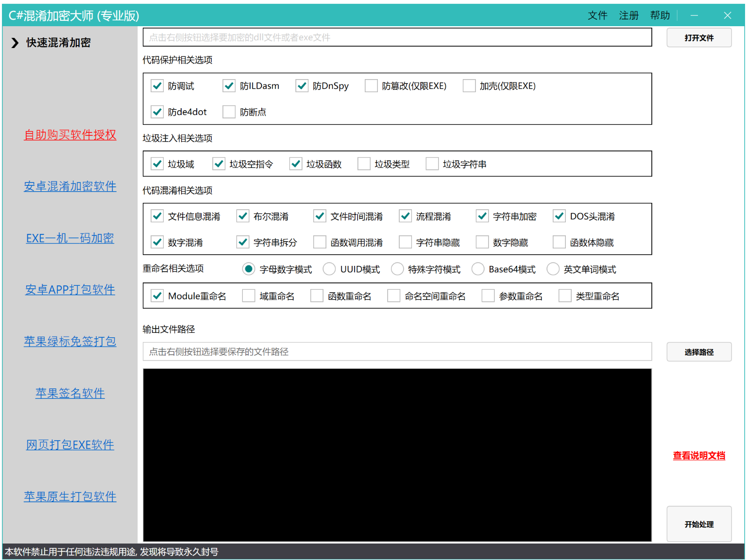The image size is (747, 560).
Task: Open the 查看说明文档 link
Action: click(x=698, y=456)
